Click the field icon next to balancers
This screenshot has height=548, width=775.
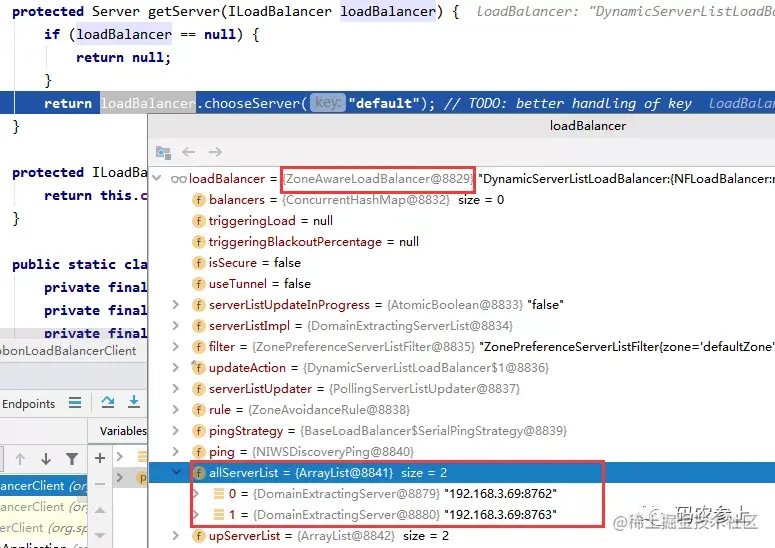click(x=198, y=200)
